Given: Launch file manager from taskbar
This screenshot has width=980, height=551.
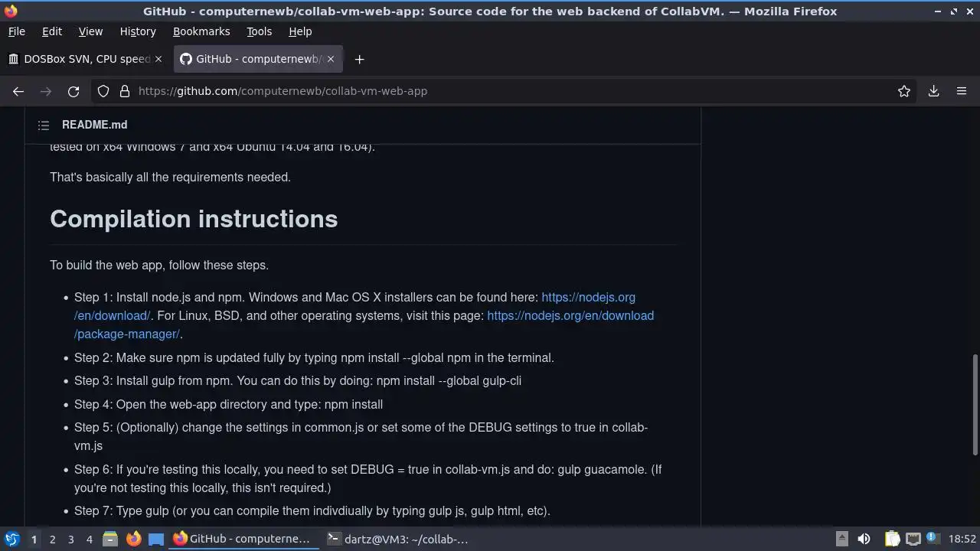Looking at the screenshot, I should (110, 540).
